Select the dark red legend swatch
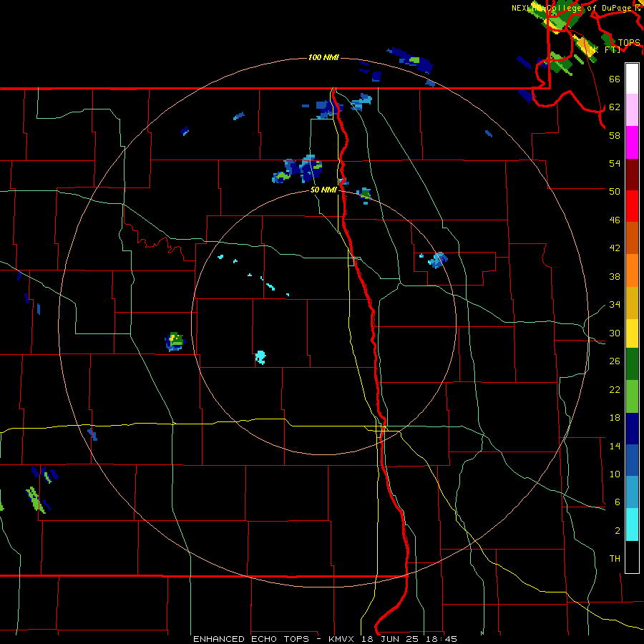Screen dimensions: 644x644 coord(632,174)
